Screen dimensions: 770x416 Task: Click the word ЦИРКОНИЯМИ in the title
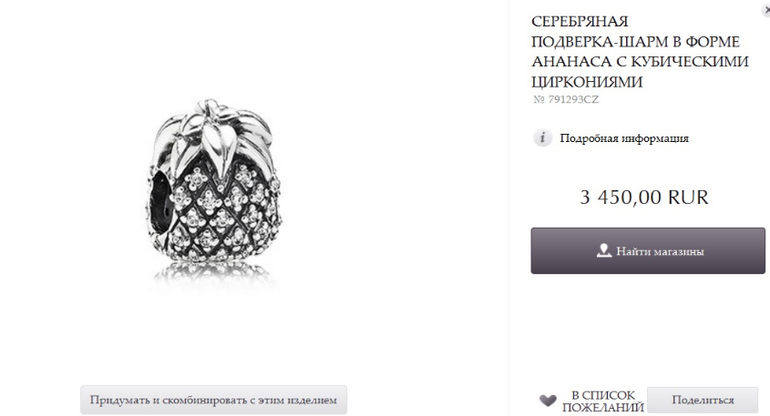(587, 82)
